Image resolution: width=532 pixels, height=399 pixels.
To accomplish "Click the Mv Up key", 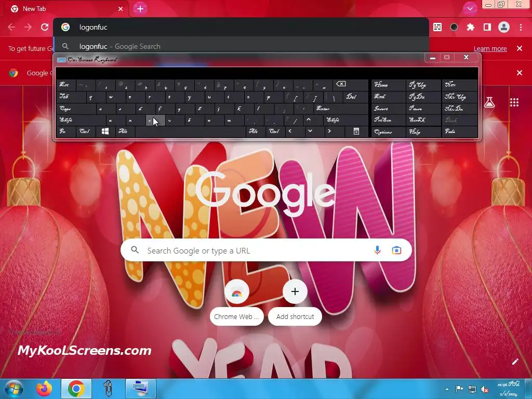I will point(459,97).
